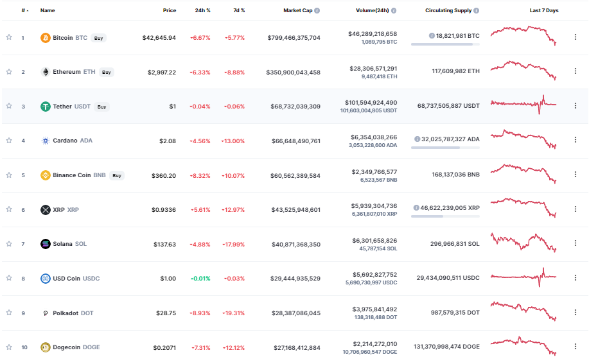The height and width of the screenshot is (364, 589).
Task: Click info icon beside XRP supply
Action: [416, 207]
